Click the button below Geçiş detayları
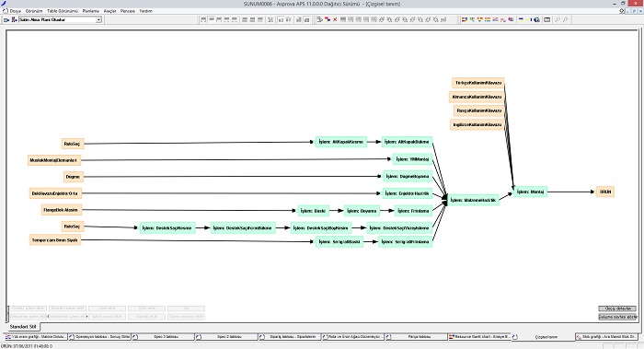644x349 pixels. (617, 317)
